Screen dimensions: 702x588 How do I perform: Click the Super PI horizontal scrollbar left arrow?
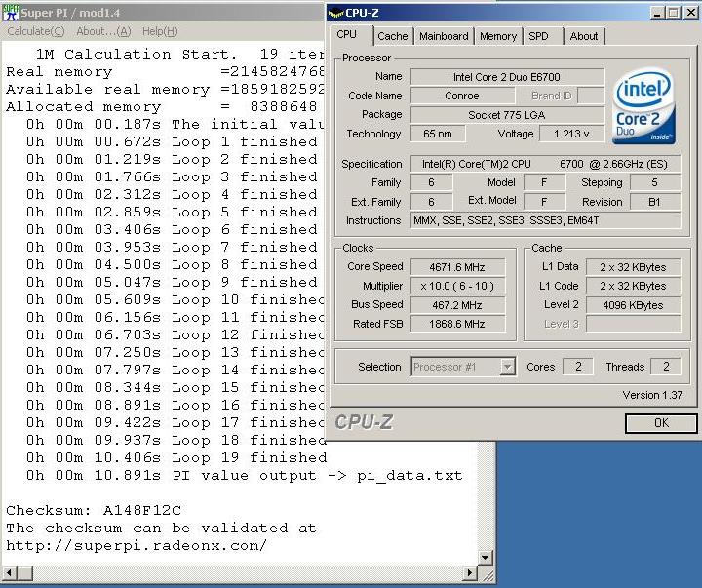[10, 572]
